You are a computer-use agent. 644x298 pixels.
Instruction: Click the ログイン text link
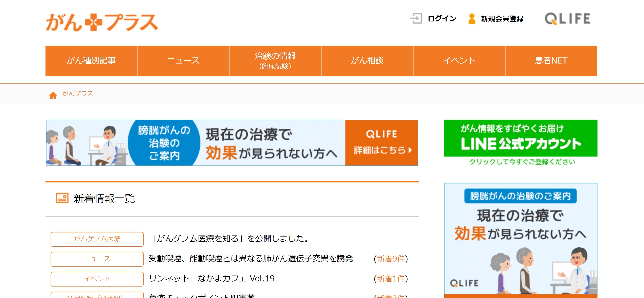(442, 19)
